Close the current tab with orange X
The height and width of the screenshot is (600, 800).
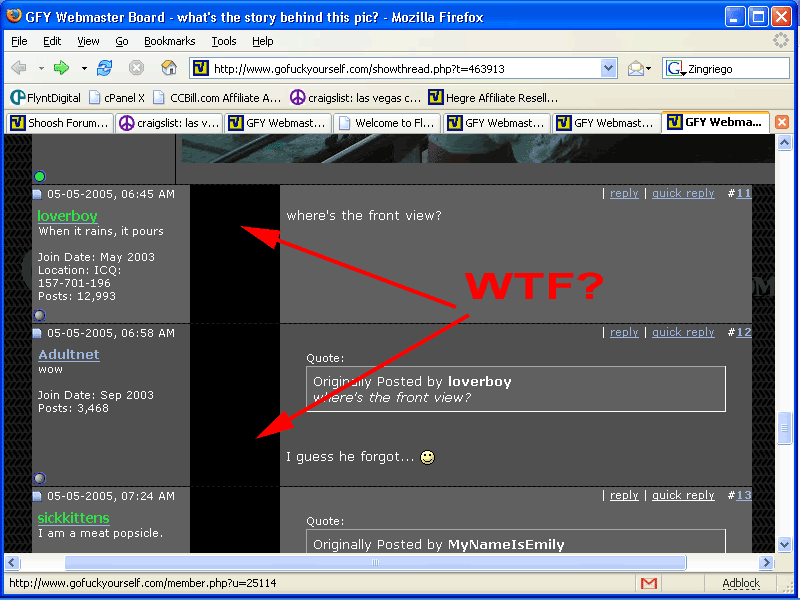click(x=782, y=122)
